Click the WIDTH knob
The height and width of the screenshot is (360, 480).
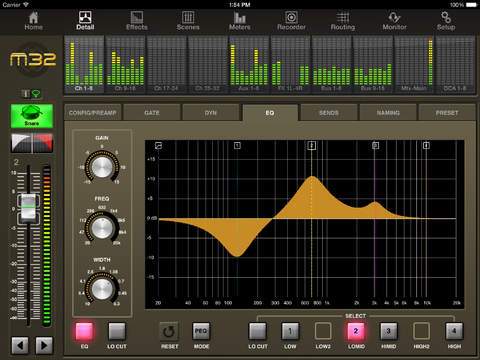(102, 289)
